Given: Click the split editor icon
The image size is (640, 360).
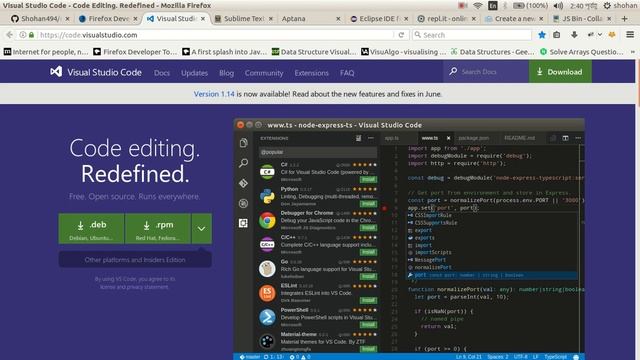Looking at the screenshot, I should (565, 138).
